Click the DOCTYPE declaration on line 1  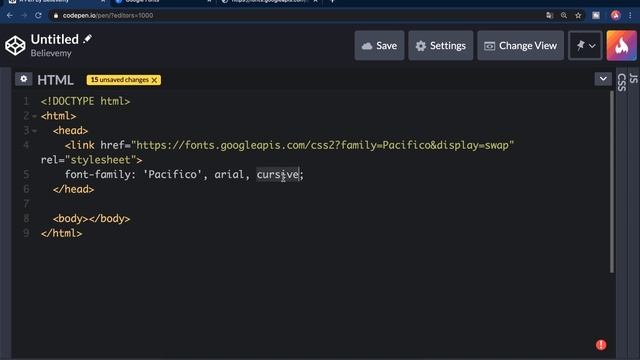[x=85, y=101]
